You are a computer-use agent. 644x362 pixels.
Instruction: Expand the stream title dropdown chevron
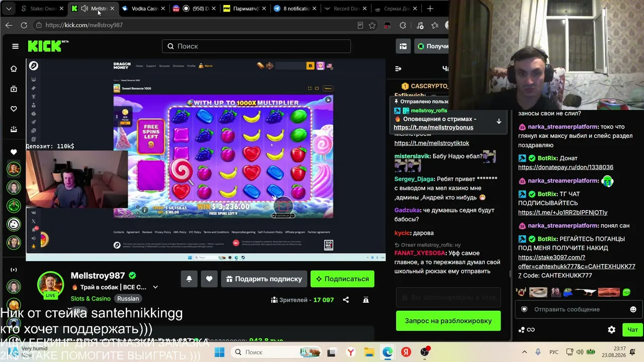coord(155,287)
